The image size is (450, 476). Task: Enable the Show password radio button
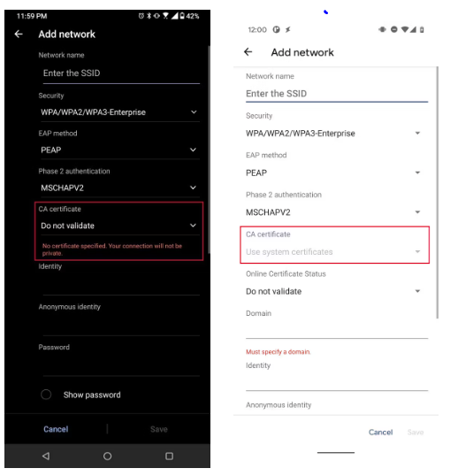pos(46,395)
